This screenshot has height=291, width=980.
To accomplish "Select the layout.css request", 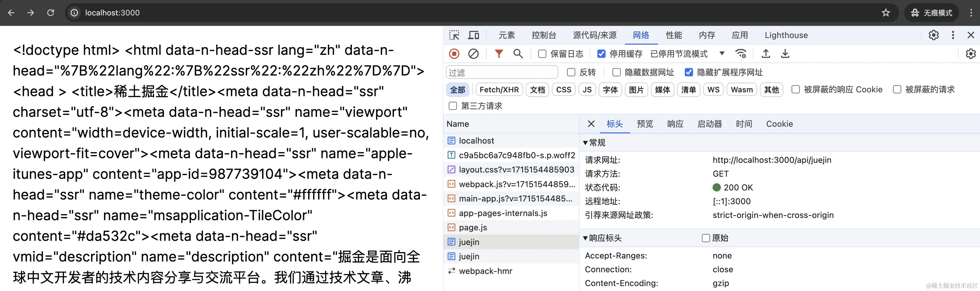I will (x=511, y=169).
